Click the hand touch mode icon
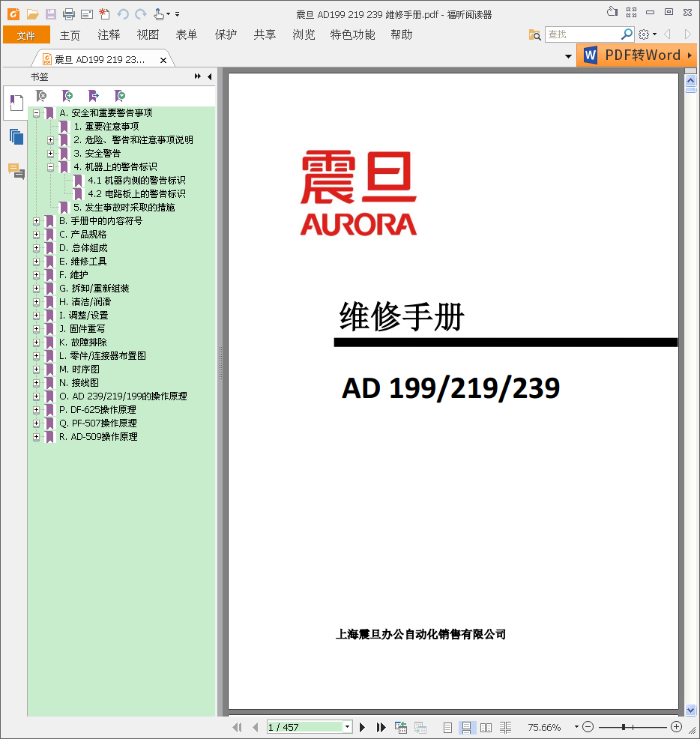This screenshot has width=700, height=739. tap(160, 14)
